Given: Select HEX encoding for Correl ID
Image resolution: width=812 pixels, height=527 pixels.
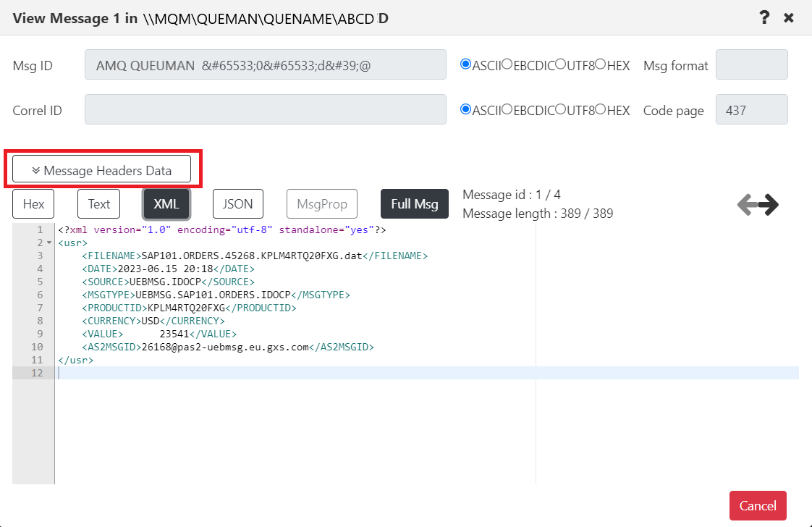Looking at the screenshot, I should click(600, 109).
